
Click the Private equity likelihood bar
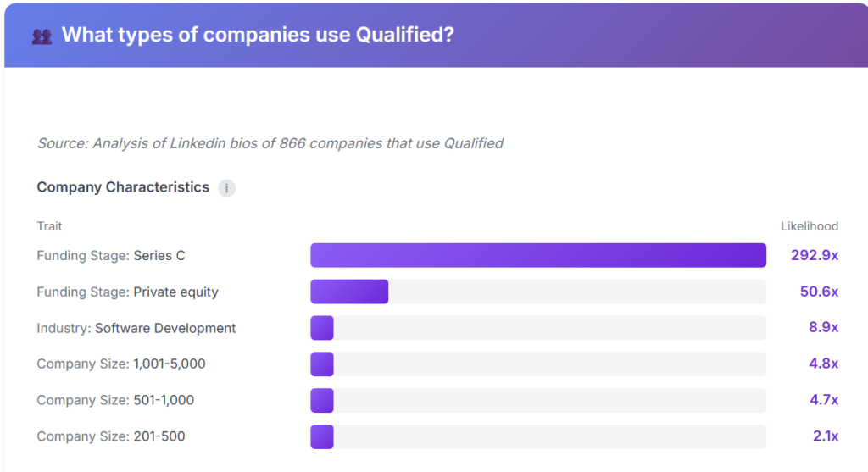(349, 292)
